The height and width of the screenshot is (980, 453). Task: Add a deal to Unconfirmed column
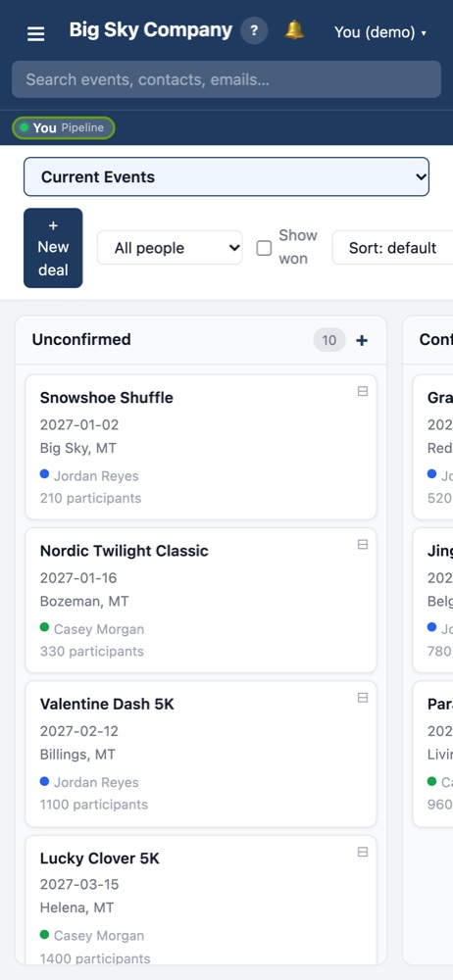(362, 340)
